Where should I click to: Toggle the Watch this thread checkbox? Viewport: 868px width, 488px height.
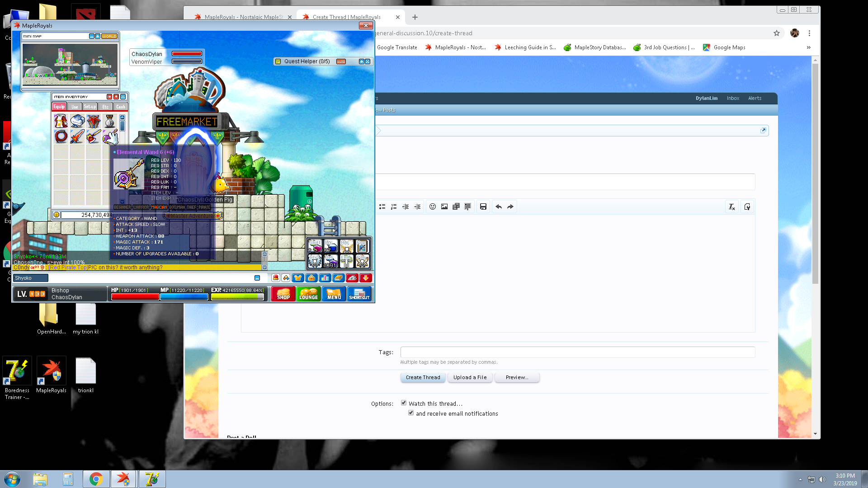404,403
